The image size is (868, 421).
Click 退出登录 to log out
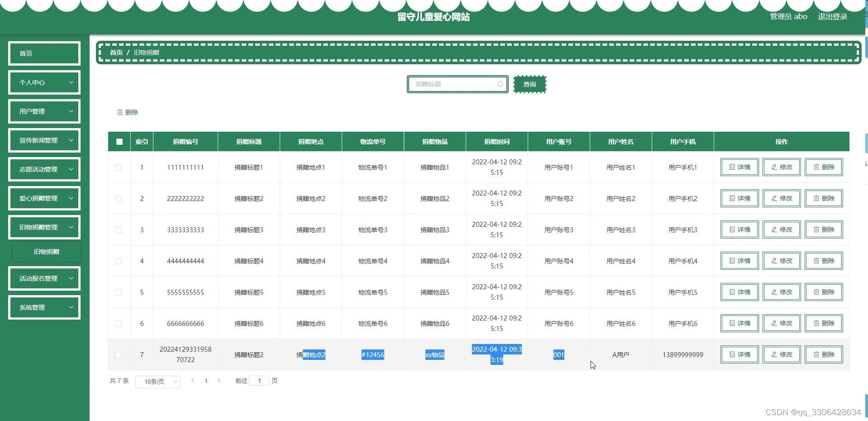point(832,16)
